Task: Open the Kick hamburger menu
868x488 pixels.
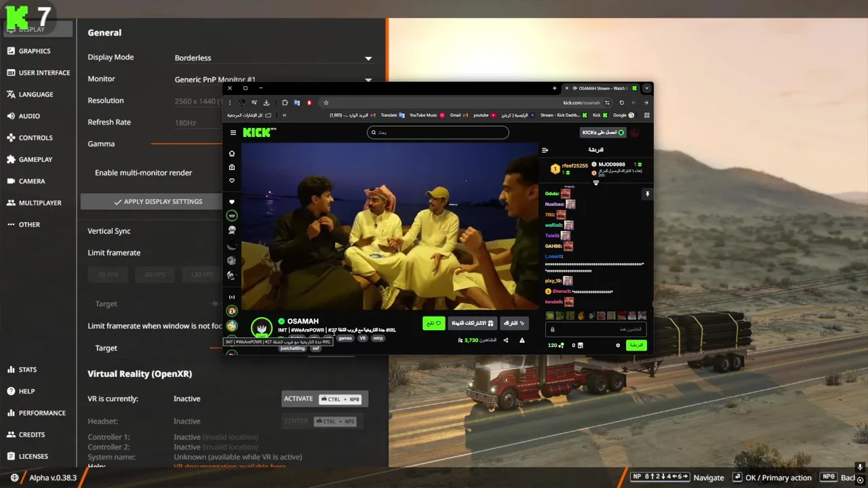Action: [x=233, y=133]
